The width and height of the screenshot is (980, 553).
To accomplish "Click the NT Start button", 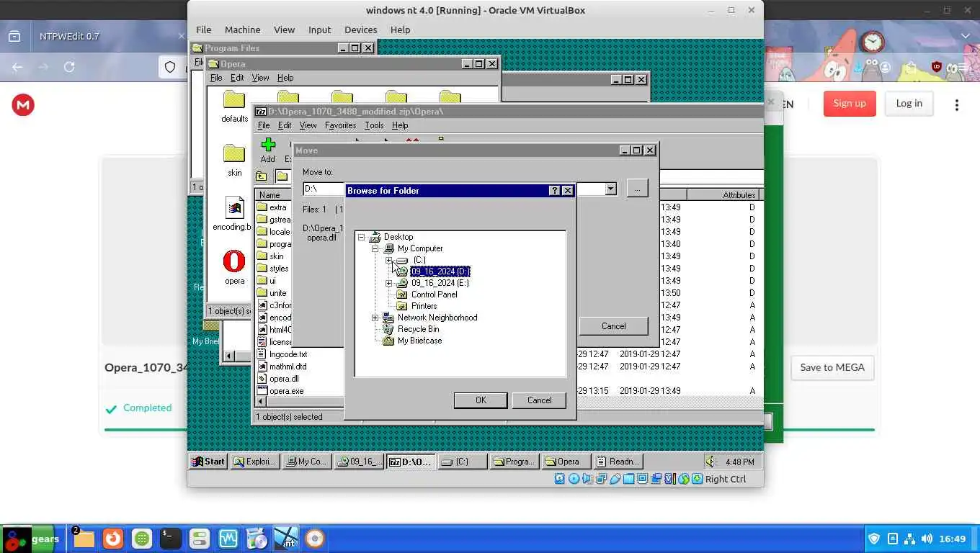I will coord(208,462).
